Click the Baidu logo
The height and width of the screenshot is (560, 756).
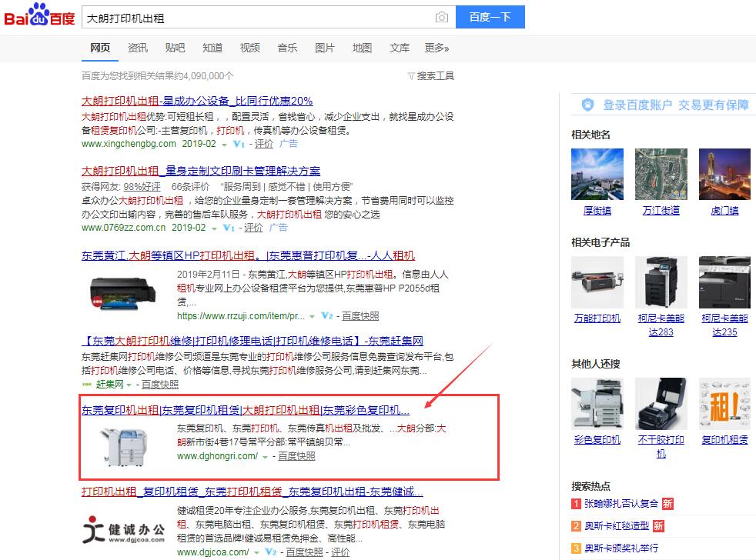pyautogui.click(x=39, y=16)
